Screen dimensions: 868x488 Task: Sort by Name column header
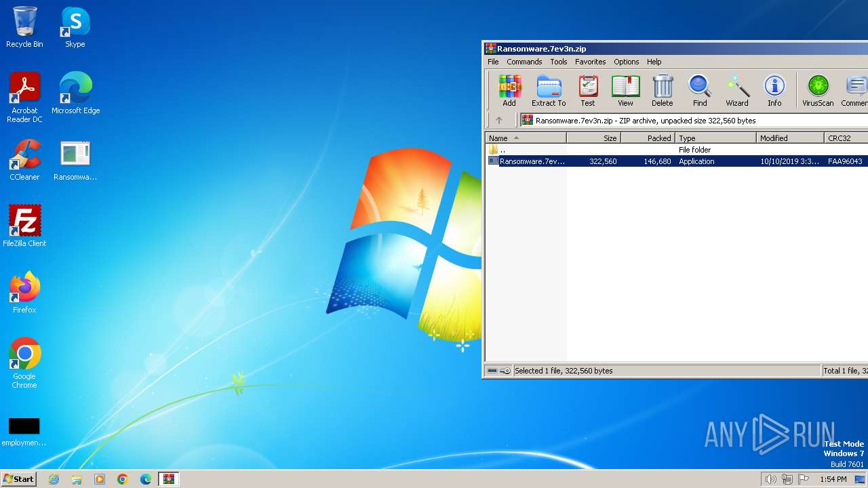point(526,138)
